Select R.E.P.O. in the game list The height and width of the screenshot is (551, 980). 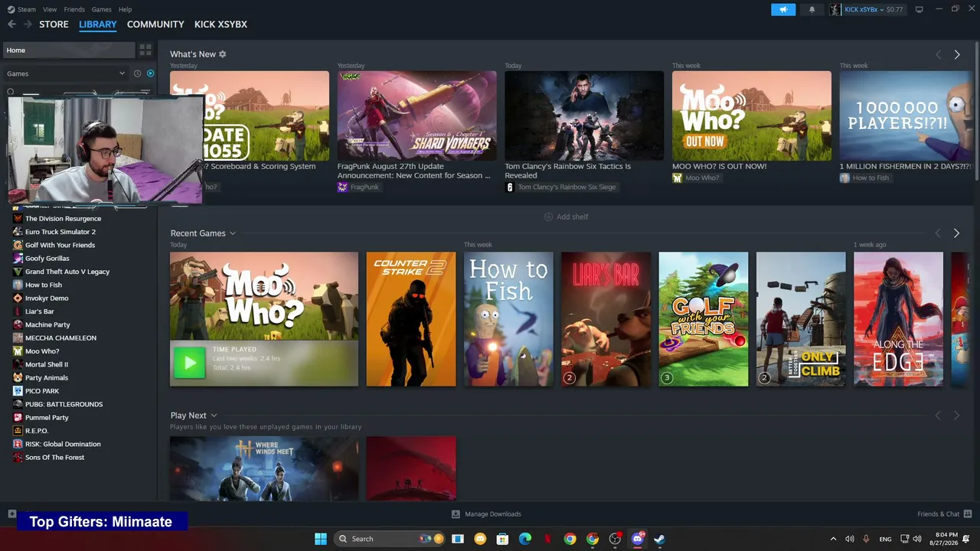37,431
